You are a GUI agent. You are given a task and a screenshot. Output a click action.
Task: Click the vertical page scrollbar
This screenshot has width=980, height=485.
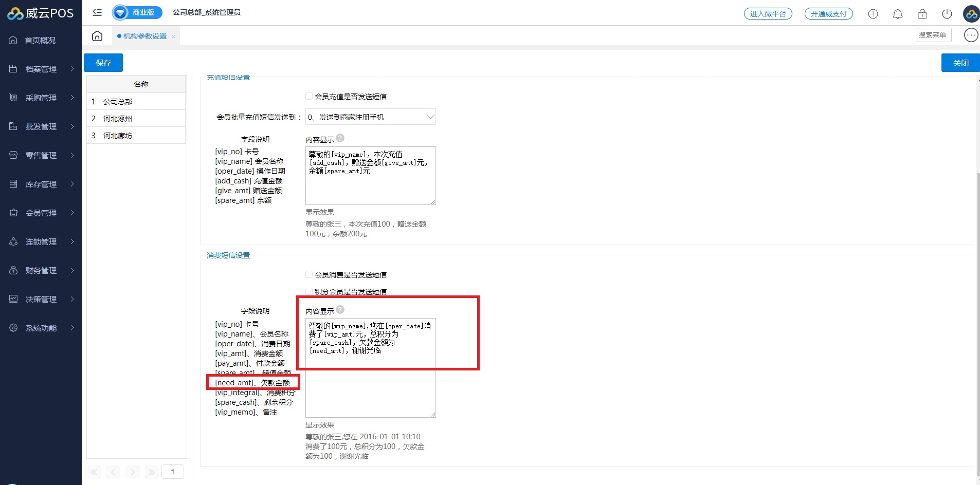[978, 308]
